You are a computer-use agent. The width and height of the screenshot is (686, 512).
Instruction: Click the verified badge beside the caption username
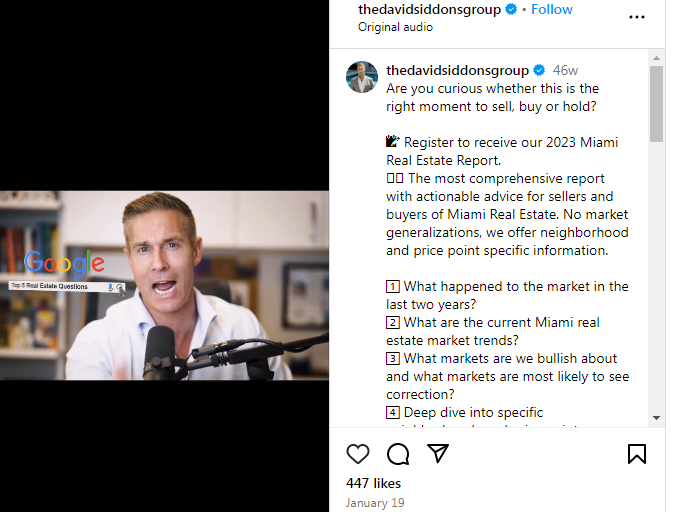pos(539,70)
